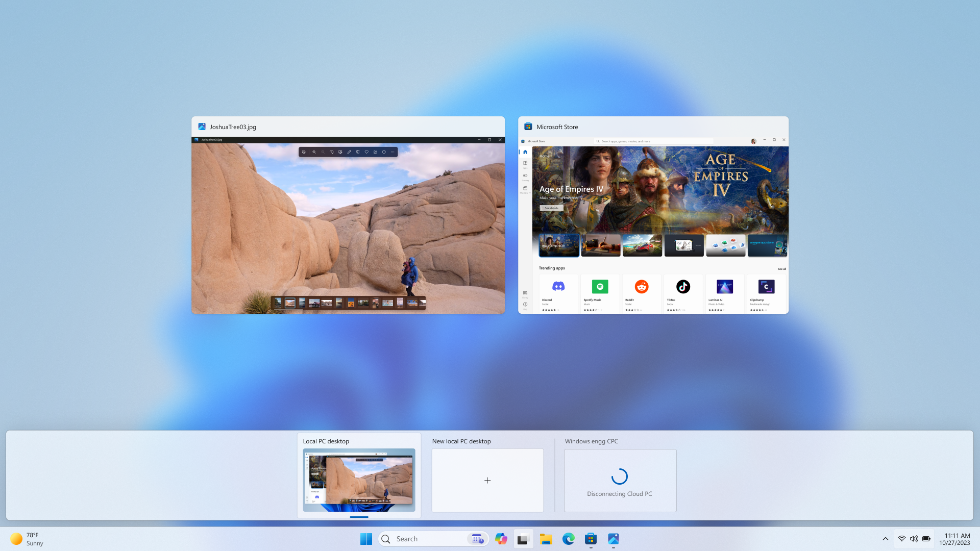
Task: Expand the Windows engg CPC desktop panel
Action: click(619, 480)
